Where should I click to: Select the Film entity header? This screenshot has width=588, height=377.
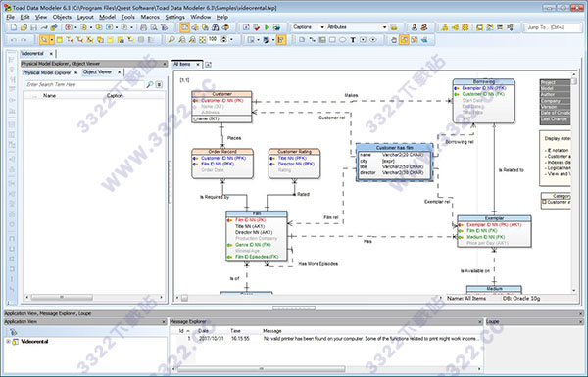[257, 213]
